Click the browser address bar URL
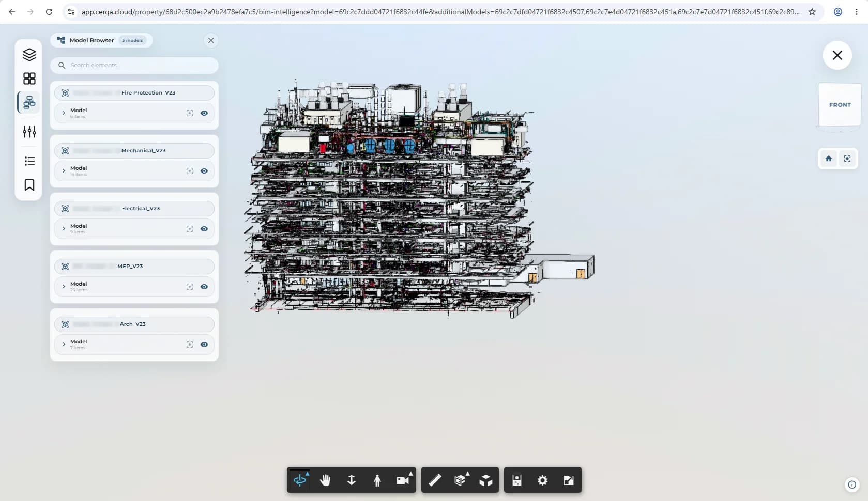 (x=440, y=11)
